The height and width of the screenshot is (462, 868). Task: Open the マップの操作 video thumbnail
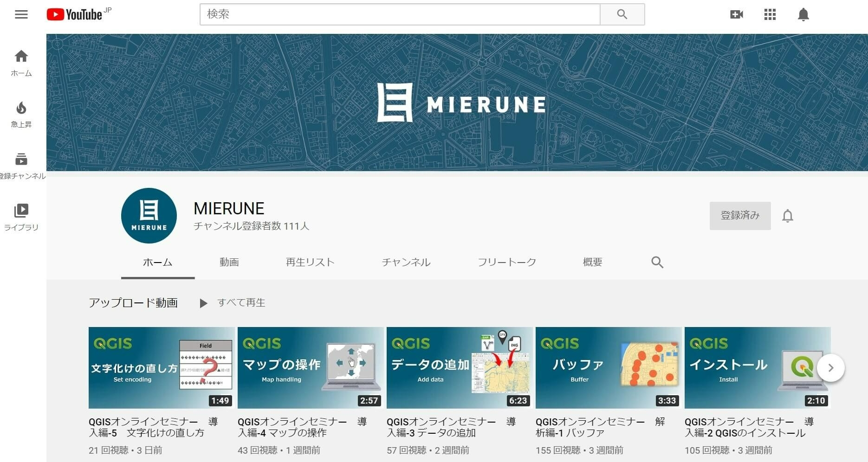pos(311,368)
